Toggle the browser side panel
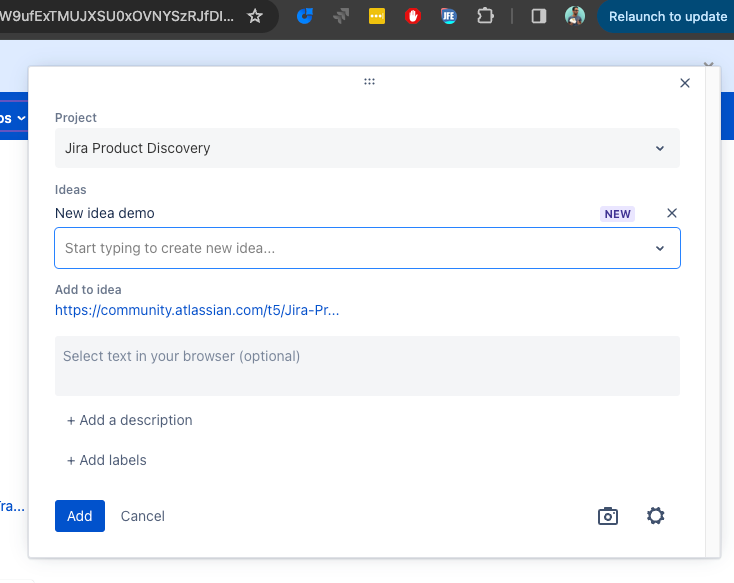This screenshot has width=734, height=583. (x=539, y=16)
